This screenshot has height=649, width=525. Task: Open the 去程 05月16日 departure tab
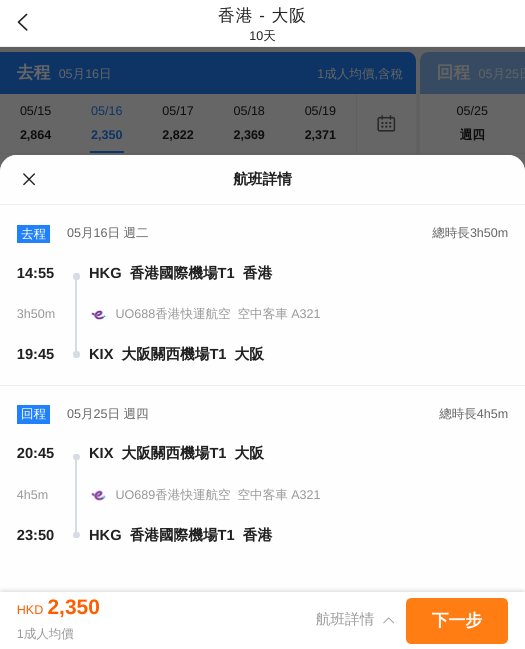tap(208, 73)
